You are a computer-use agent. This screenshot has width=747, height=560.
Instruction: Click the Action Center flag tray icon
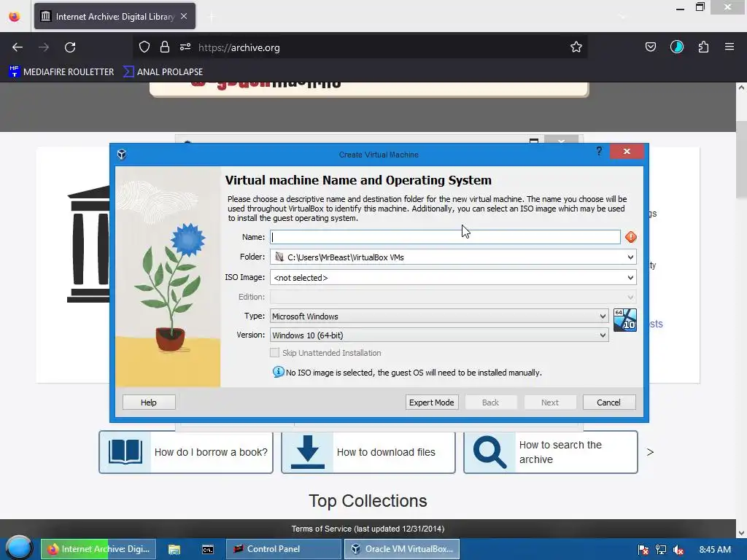point(643,550)
